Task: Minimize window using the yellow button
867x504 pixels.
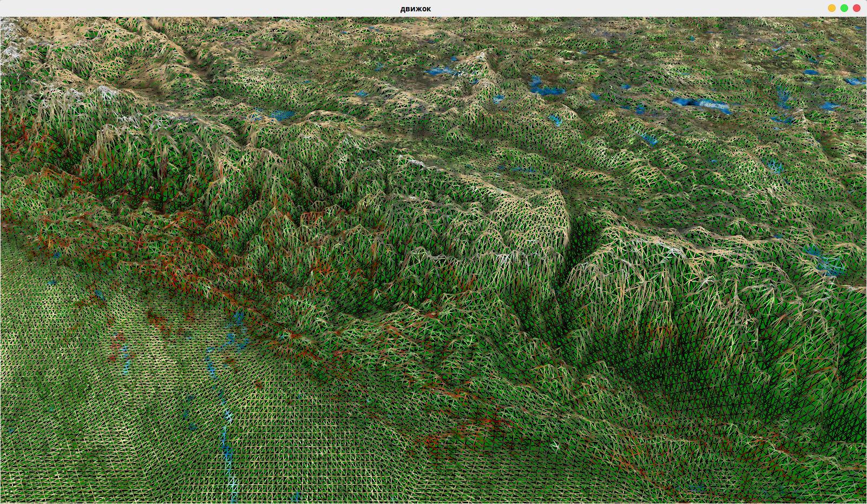Action: point(832,8)
